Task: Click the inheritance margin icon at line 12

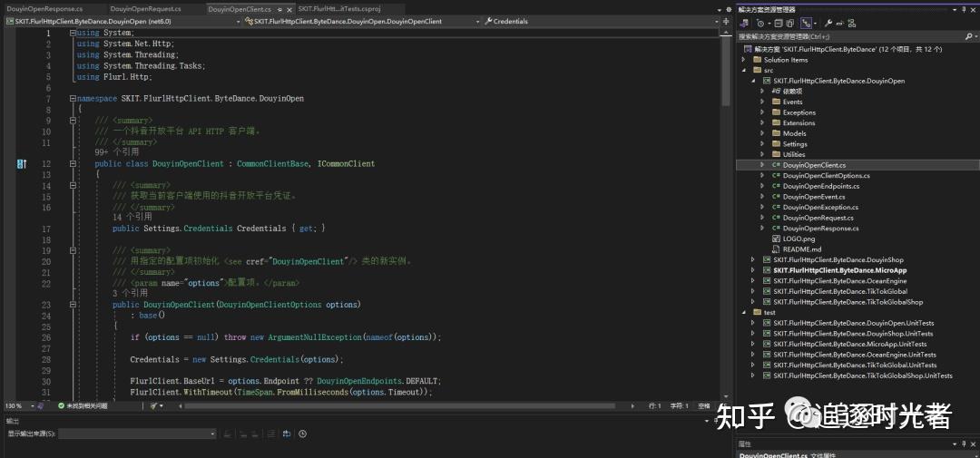Action: tap(22, 164)
